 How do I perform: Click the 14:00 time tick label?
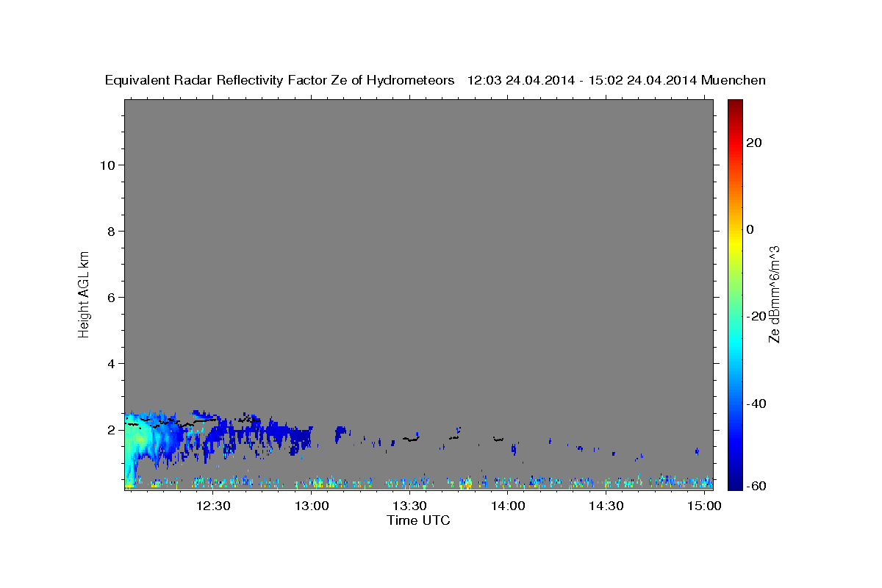coord(508,506)
